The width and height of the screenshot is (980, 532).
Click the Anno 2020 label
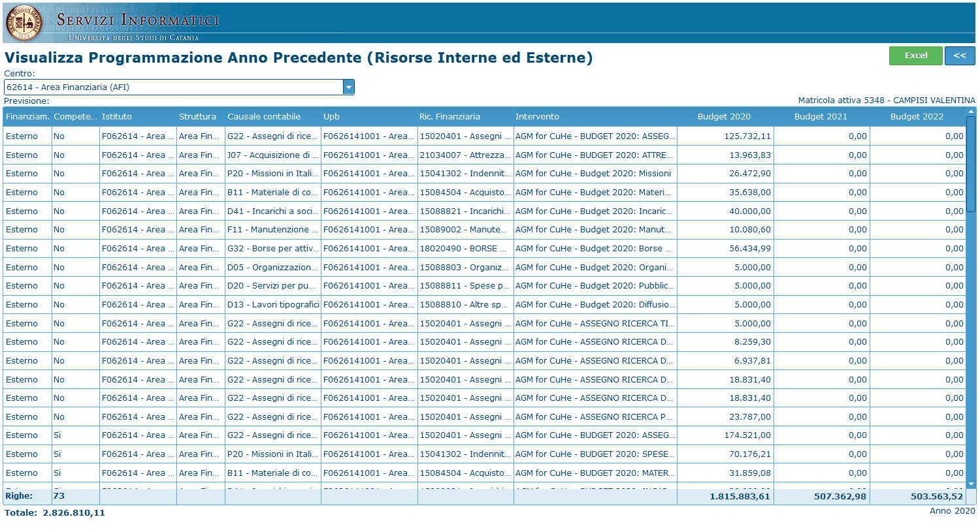pos(953,511)
